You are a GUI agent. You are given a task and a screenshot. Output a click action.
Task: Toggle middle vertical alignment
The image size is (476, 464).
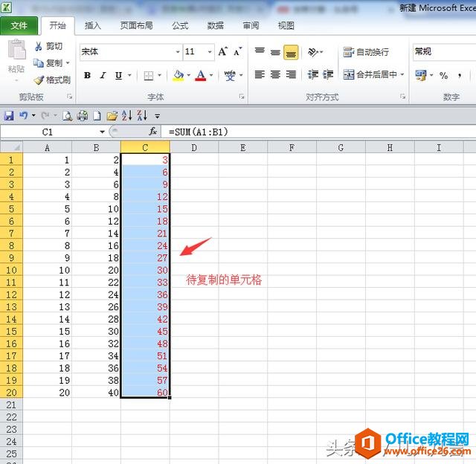pos(275,53)
